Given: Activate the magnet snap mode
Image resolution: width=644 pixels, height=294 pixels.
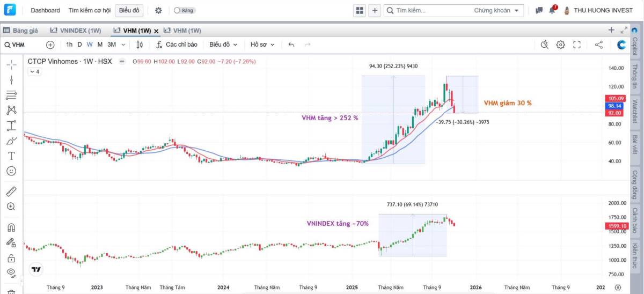Looking at the screenshot, I should click(11, 227).
